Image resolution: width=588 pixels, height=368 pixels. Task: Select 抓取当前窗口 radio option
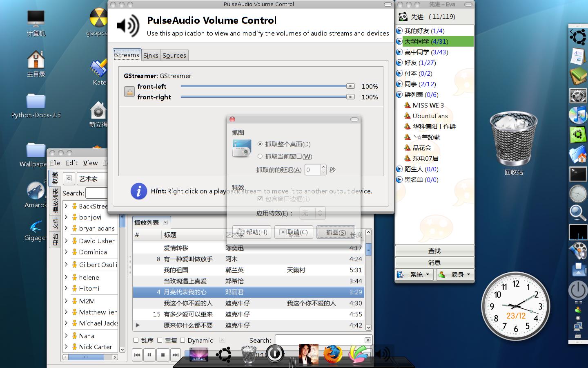tap(260, 156)
